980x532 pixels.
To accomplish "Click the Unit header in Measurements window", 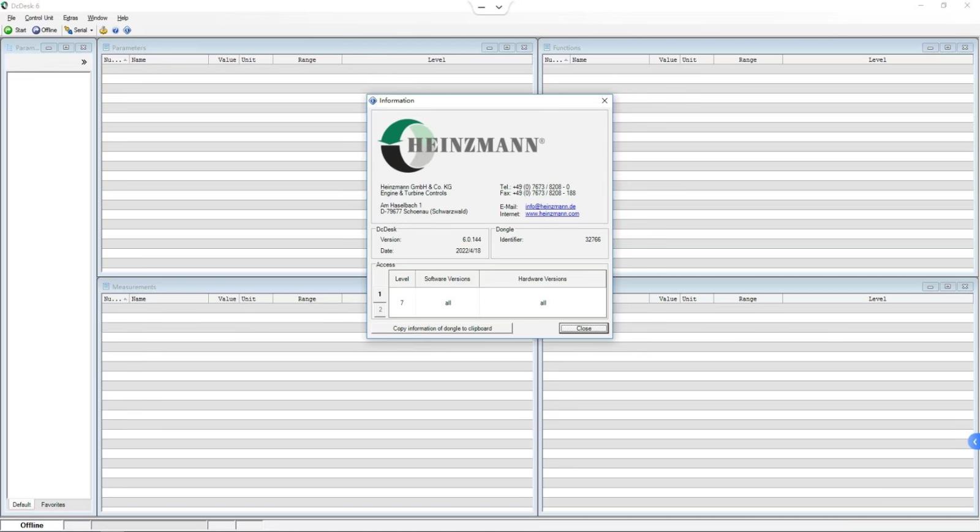I will coord(255,299).
